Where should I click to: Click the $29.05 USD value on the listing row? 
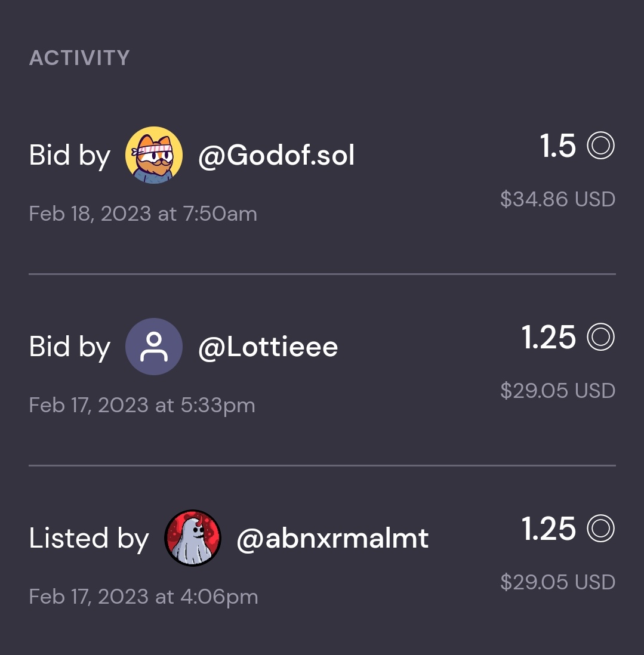[x=557, y=582]
